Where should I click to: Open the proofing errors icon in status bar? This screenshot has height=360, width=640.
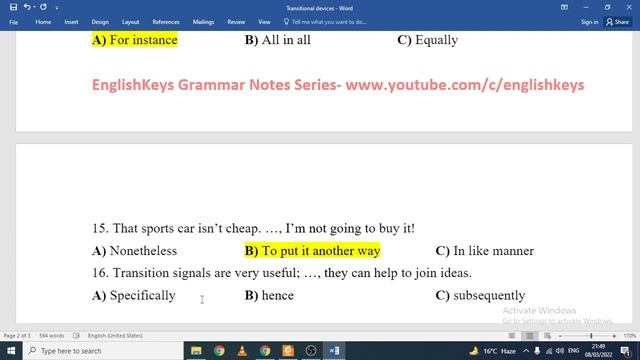76,336
